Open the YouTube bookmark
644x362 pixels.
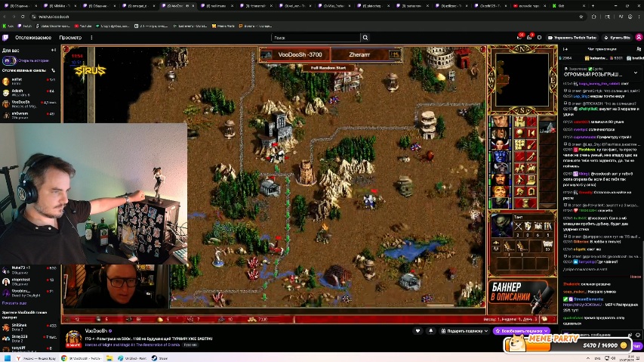pos(83,26)
